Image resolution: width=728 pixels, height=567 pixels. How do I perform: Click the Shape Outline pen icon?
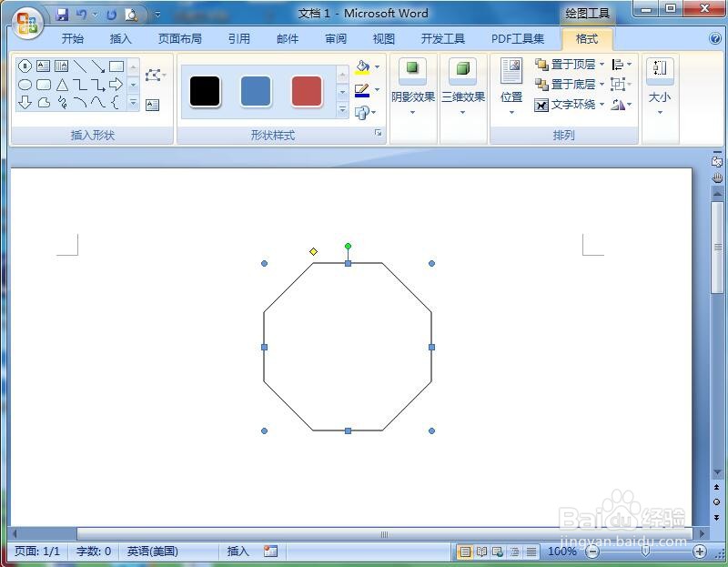point(362,90)
